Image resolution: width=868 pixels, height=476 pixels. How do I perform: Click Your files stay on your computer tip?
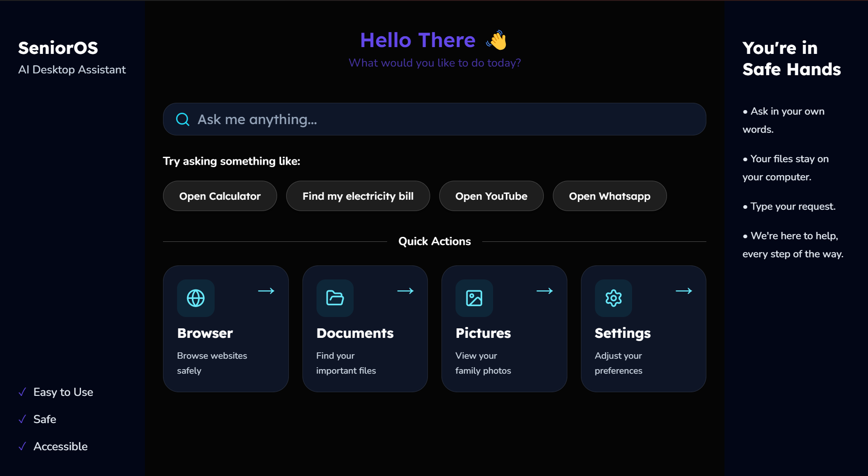coord(786,168)
